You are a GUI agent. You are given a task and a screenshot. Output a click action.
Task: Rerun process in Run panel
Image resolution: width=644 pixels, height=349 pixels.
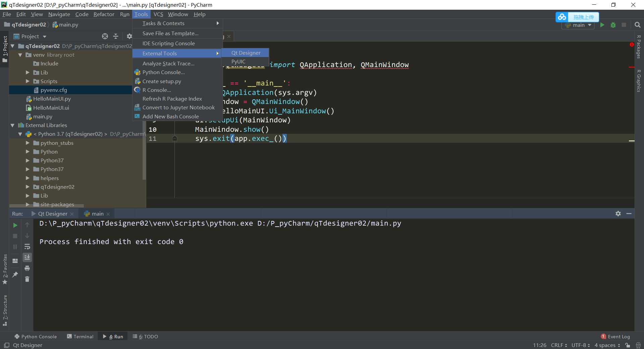tap(15, 225)
